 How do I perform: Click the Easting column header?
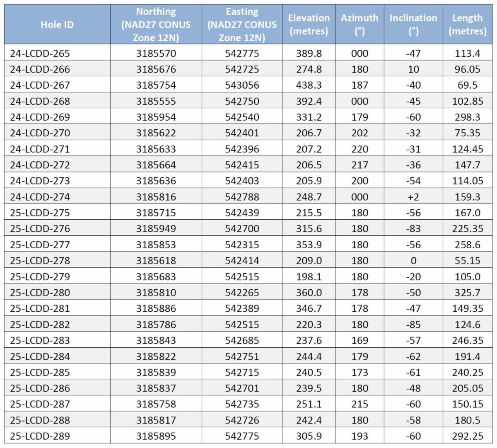[242, 24]
